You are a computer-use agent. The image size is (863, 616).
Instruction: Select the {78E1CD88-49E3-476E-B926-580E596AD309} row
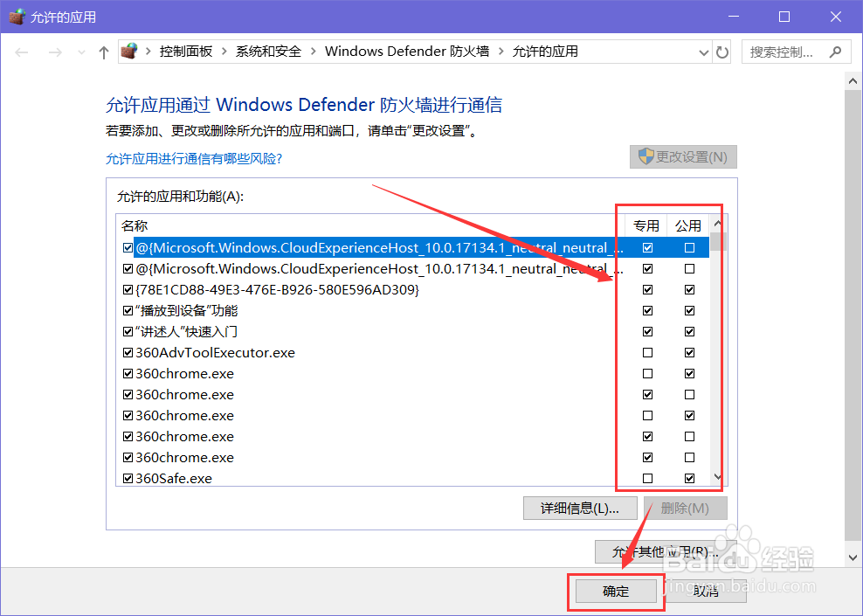[413, 289]
